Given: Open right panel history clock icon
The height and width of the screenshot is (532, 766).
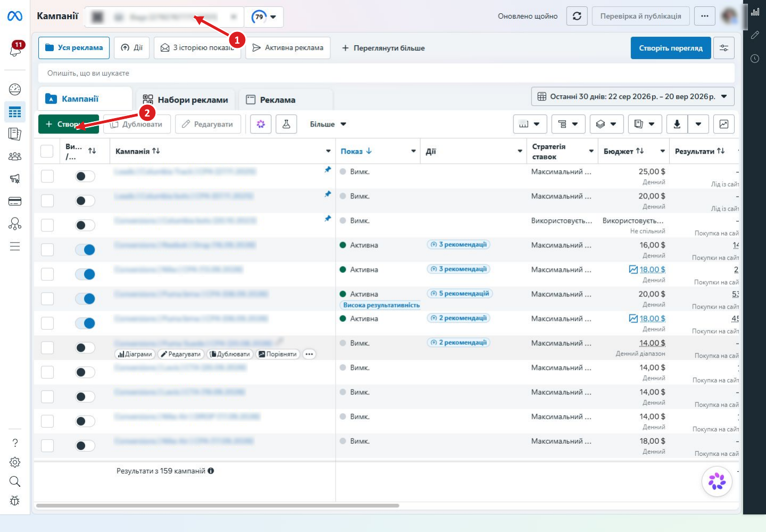Looking at the screenshot, I should pos(755,59).
